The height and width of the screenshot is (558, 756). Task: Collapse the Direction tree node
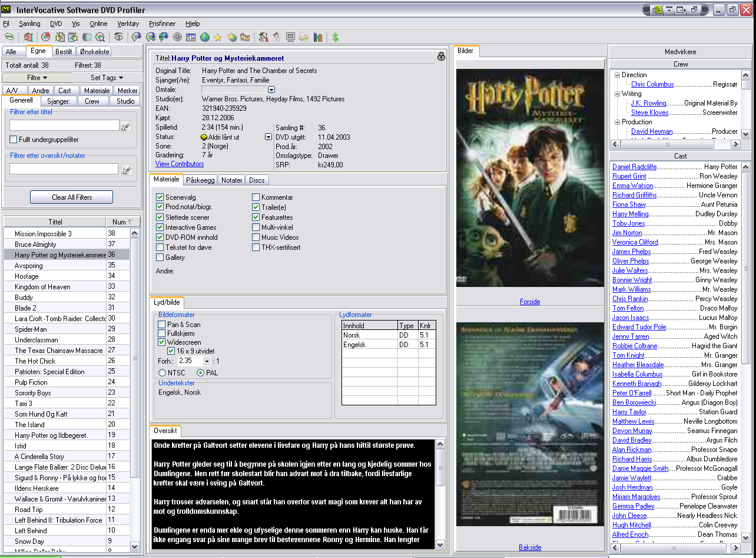617,75
